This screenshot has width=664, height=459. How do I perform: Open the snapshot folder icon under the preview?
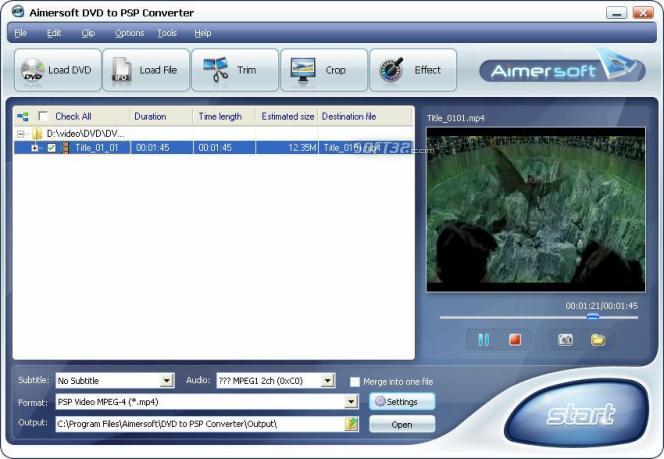click(x=598, y=340)
